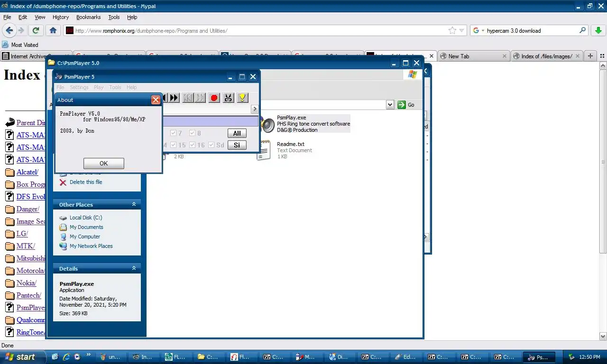Open the Nokia/ folder link
Screen dimensions: 607x364
point(27,283)
